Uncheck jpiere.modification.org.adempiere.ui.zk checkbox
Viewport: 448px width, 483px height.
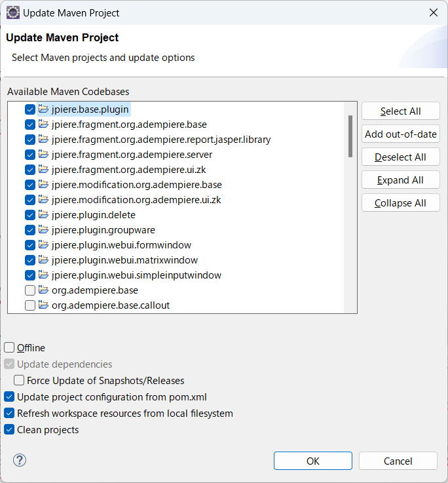click(x=30, y=200)
